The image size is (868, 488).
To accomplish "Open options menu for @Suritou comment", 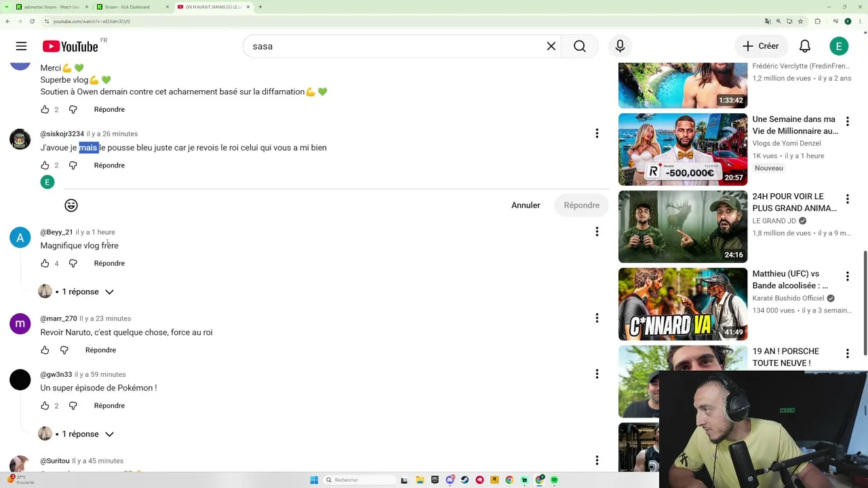I will pyautogui.click(x=597, y=460).
